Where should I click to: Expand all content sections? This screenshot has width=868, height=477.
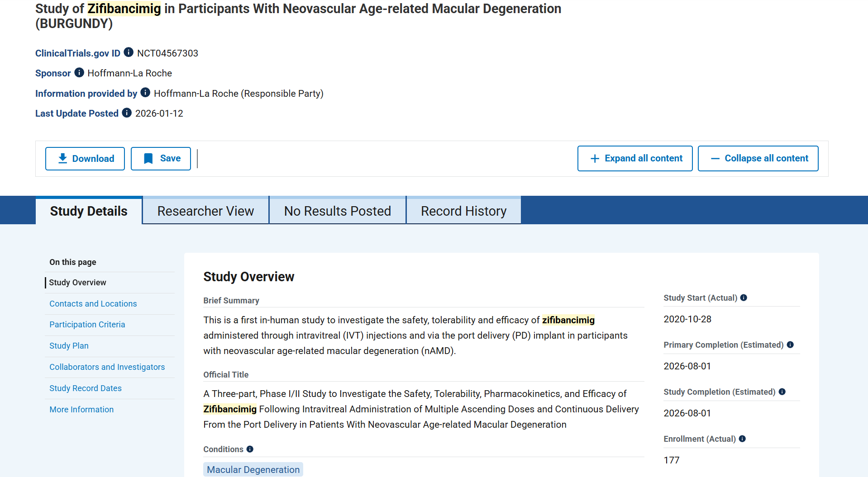pos(634,159)
